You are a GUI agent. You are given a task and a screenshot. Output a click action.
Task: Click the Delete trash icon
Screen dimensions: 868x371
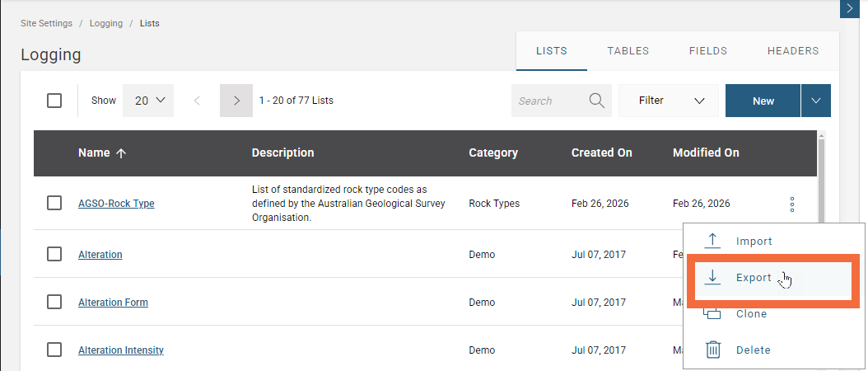(x=713, y=350)
